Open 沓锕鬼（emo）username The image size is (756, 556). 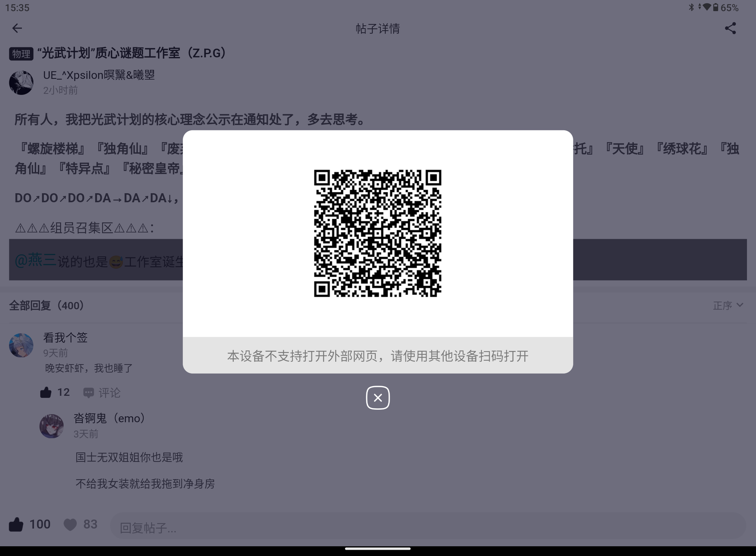109,418
